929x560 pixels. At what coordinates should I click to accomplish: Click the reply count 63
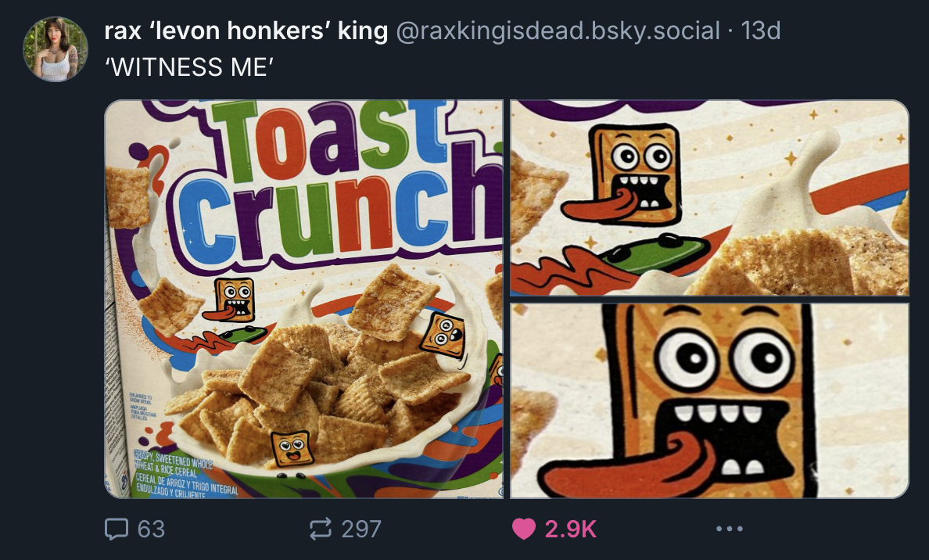(x=151, y=529)
